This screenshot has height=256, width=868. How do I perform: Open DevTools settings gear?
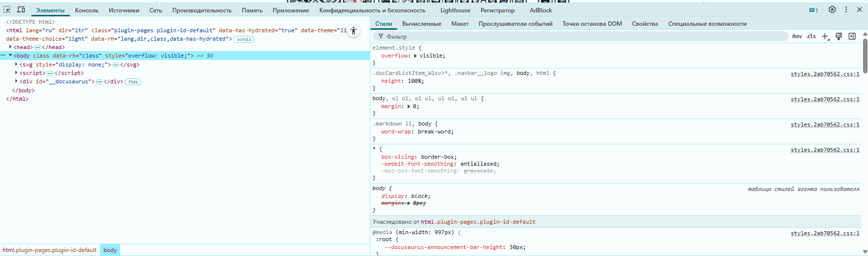(832, 10)
